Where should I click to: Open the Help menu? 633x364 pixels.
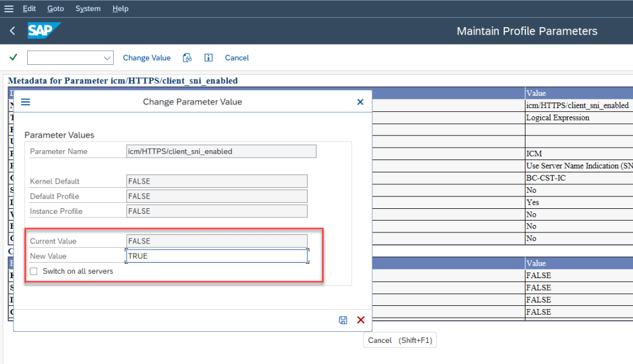121,9
